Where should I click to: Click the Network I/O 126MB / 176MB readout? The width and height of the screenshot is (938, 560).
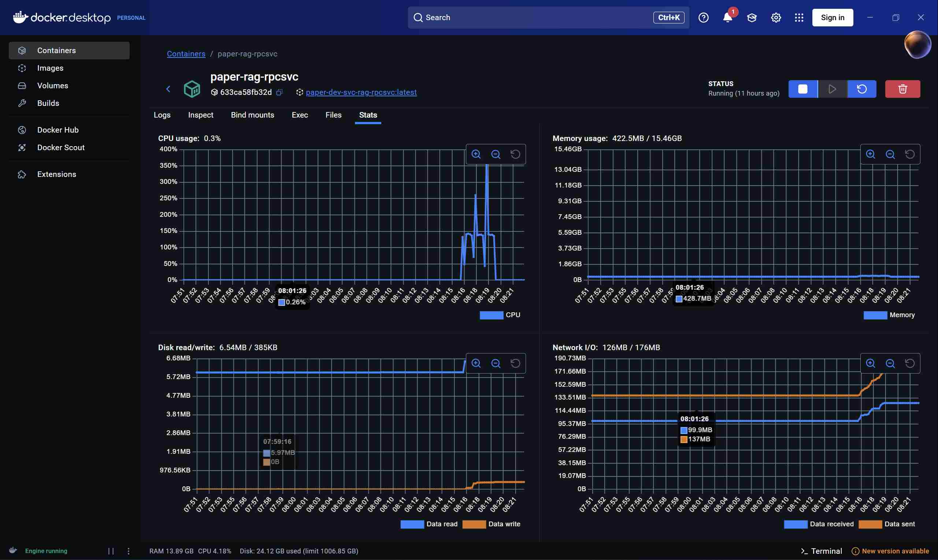tap(606, 348)
